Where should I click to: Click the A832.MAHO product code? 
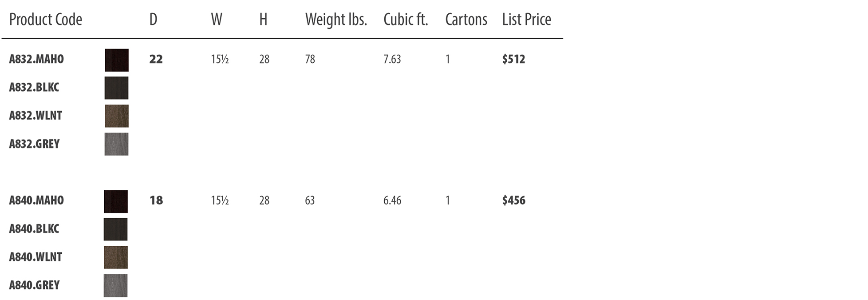36,59
